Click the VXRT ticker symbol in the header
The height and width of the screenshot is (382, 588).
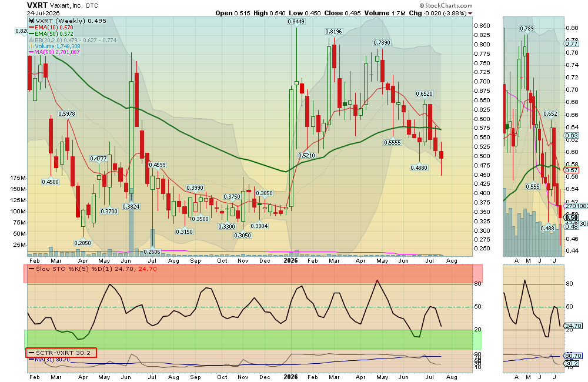point(37,5)
